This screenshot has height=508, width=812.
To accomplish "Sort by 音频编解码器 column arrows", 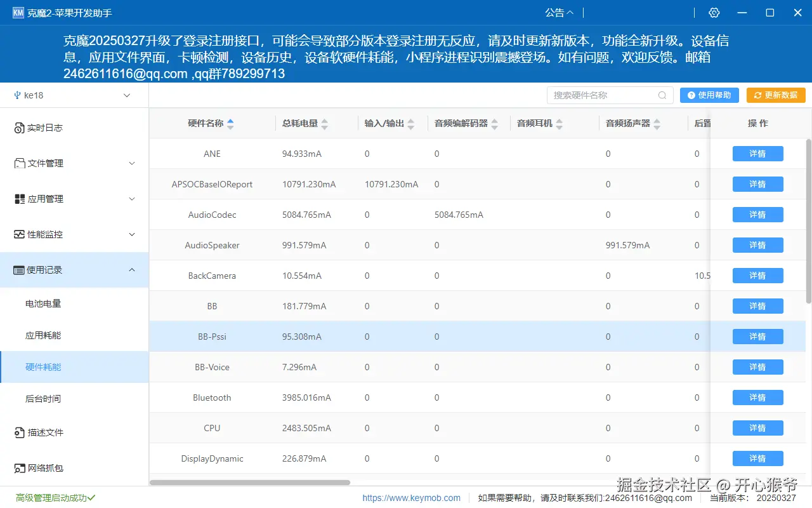I will [495, 124].
